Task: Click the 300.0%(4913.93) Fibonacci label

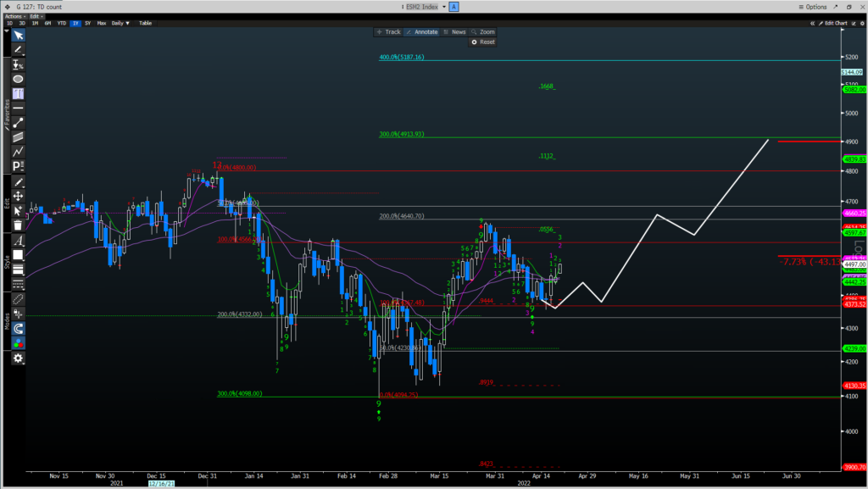Action: point(401,134)
